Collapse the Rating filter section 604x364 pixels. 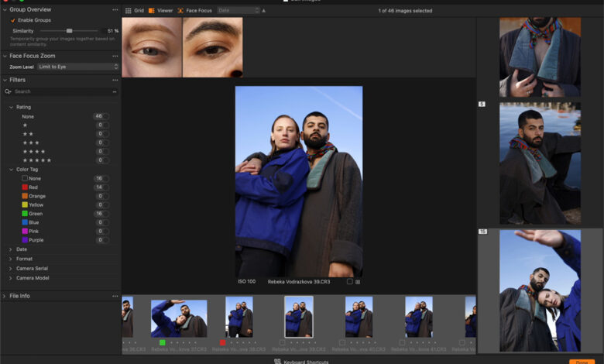coord(11,107)
